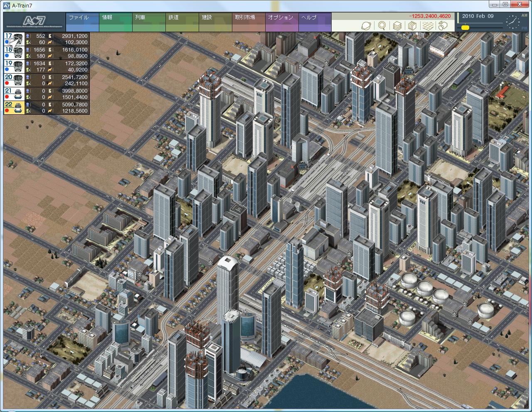Click the yellow game speed slider handle
This screenshot has height=412, width=532.
coord(465,27)
